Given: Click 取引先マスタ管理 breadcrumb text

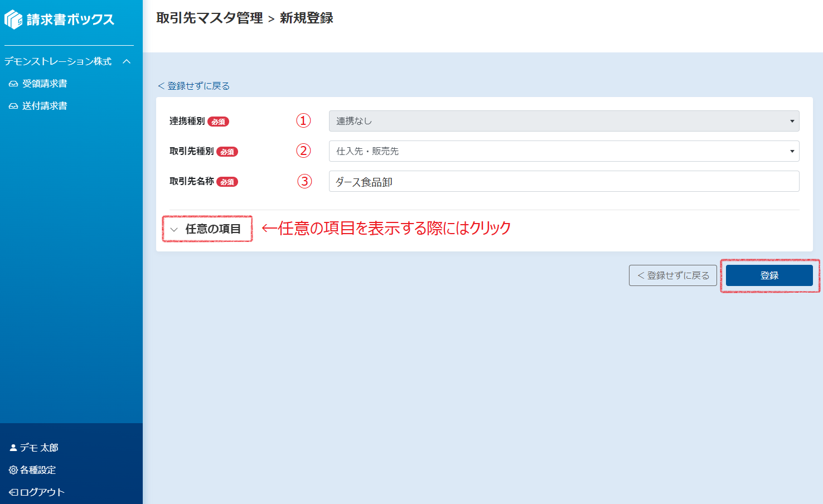Looking at the screenshot, I should 210,18.
